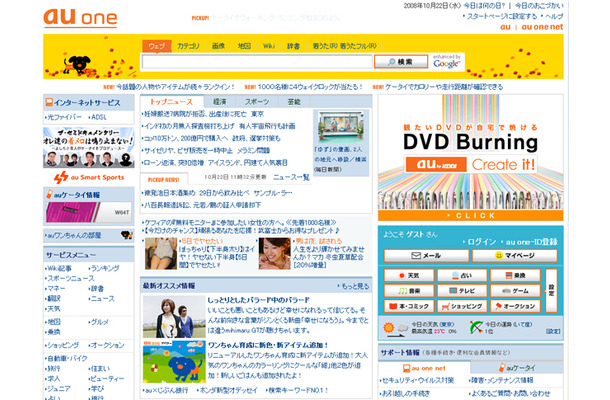Switch to the スポーツ news tab

(x=257, y=102)
